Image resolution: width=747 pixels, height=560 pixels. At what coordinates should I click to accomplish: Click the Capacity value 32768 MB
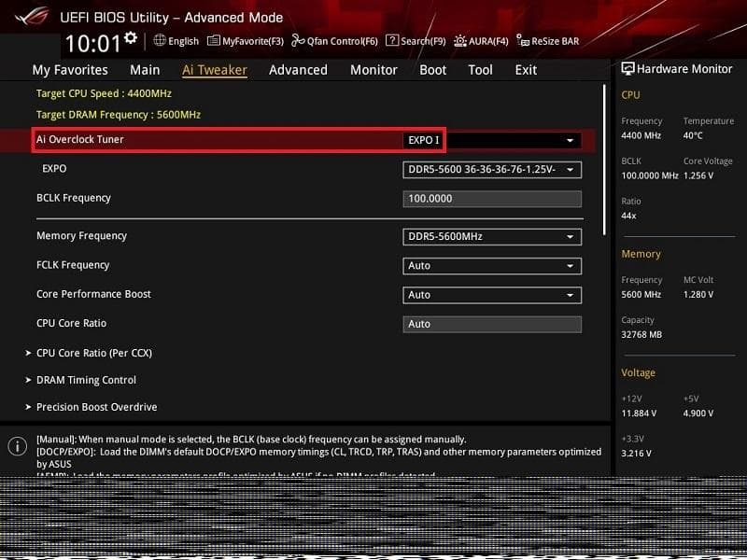pos(641,335)
